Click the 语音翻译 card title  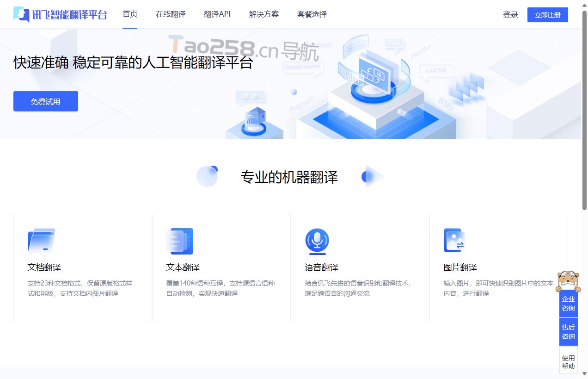(x=322, y=267)
